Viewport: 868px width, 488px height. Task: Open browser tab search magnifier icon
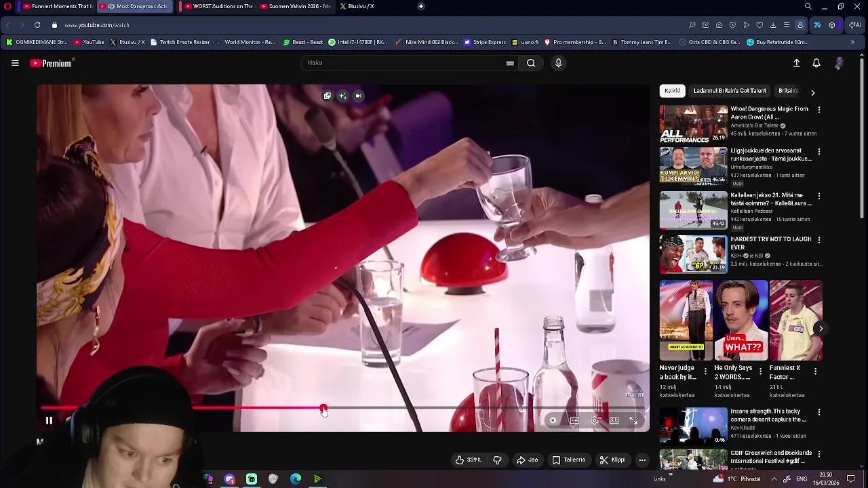coord(808,6)
